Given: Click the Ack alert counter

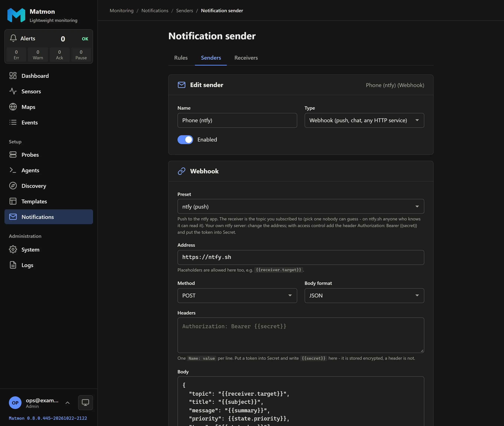Looking at the screenshot, I should point(59,55).
